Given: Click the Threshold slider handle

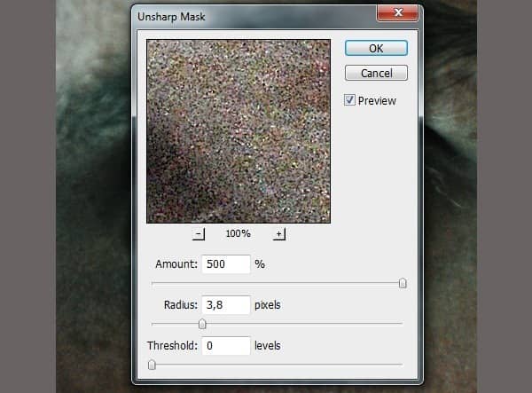Looking at the screenshot, I should [152, 365].
